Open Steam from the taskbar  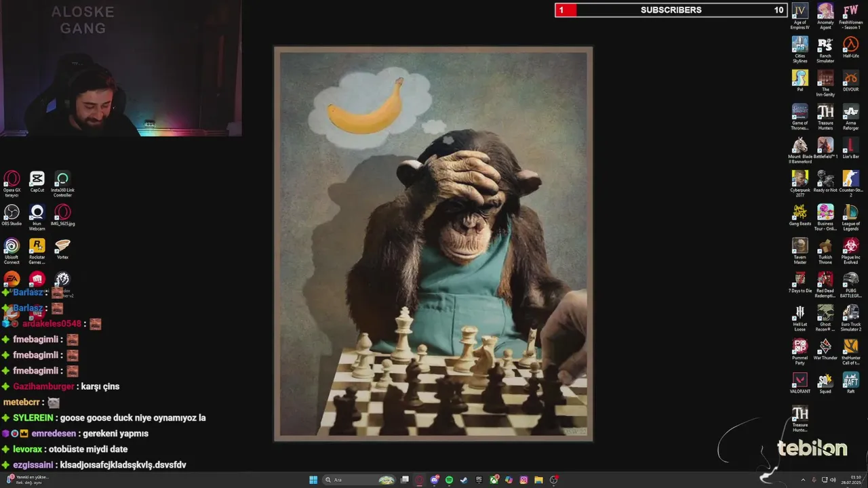click(464, 480)
